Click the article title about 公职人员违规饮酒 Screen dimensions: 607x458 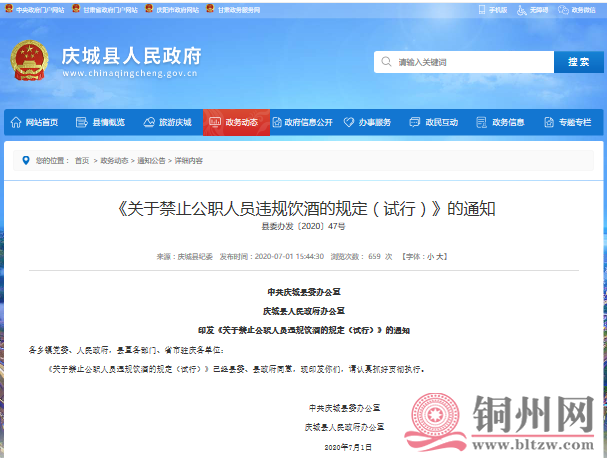tap(306, 209)
